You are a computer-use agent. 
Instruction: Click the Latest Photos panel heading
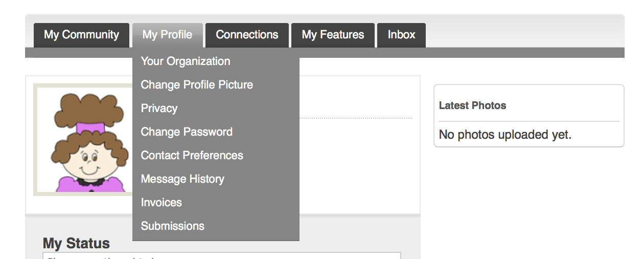[x=472, y=105]
